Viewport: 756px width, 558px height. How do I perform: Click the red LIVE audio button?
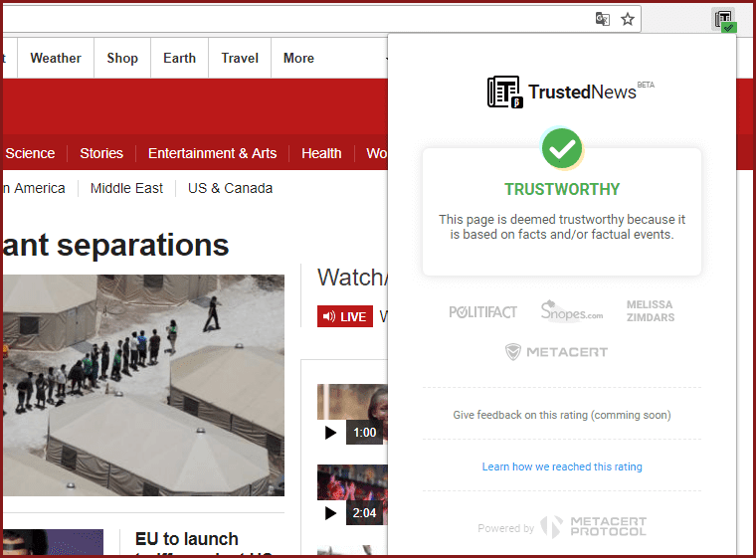pos(344,316)
